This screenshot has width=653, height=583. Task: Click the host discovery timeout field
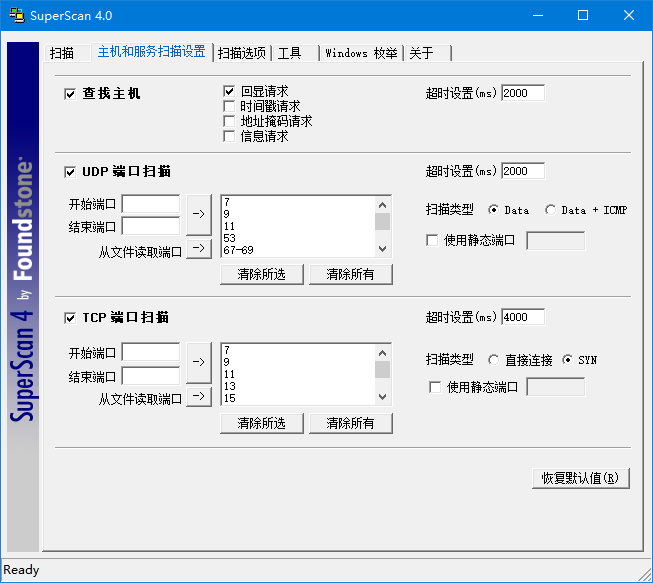523,93
